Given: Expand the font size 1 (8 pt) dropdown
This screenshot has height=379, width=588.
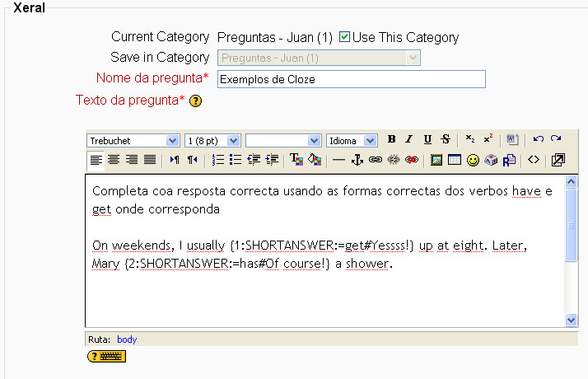Looking at the screenshot, I should pos(212,141).
